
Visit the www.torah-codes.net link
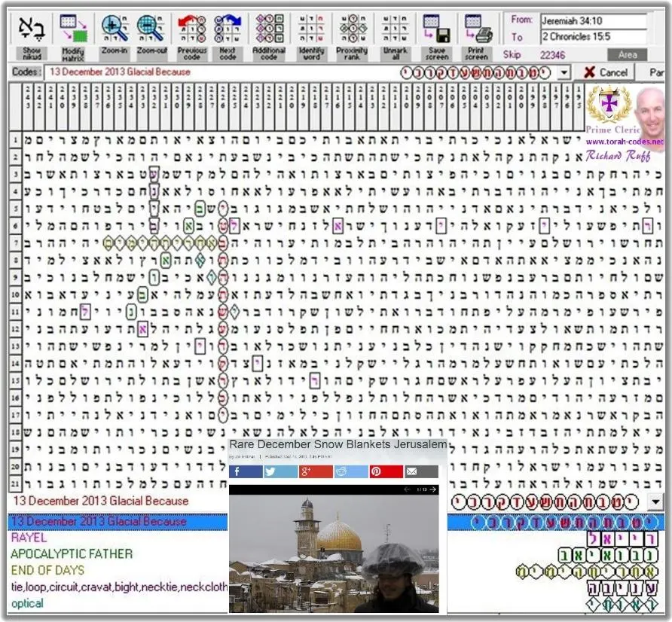624,142
